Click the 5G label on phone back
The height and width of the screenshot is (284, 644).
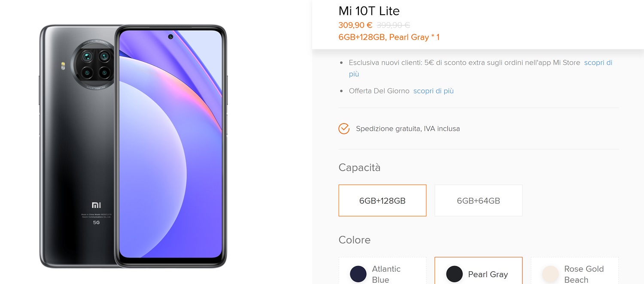pos(96,223)
